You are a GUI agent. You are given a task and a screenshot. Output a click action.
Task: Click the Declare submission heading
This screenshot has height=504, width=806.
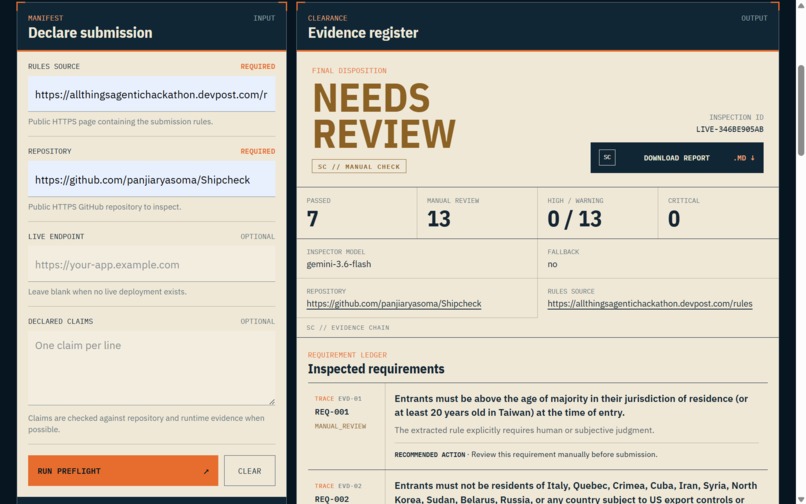click(x=90, y=32)
